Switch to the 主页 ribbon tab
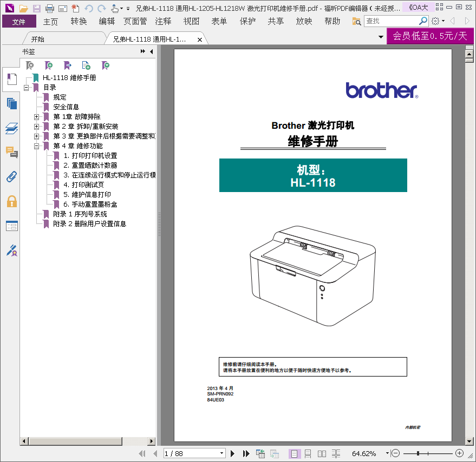This screenshot has width=476, height=462. point(50,22)
